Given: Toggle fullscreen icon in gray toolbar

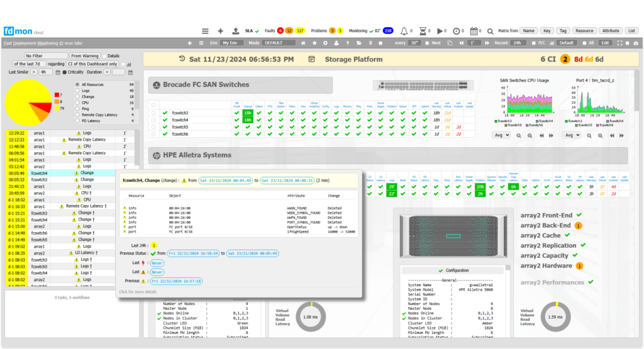Looking at the screenshot, I should click(x=619, y=43).
